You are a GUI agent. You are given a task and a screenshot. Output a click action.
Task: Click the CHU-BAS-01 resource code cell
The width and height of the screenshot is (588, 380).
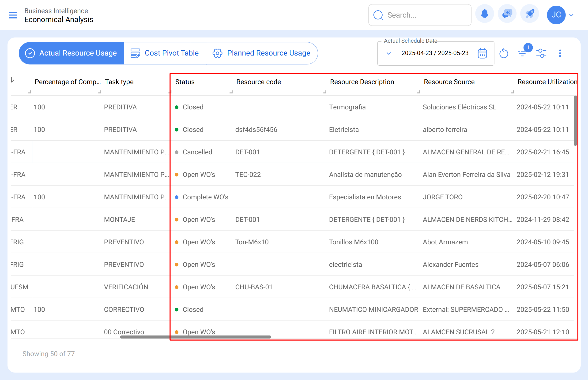point(254,287)
